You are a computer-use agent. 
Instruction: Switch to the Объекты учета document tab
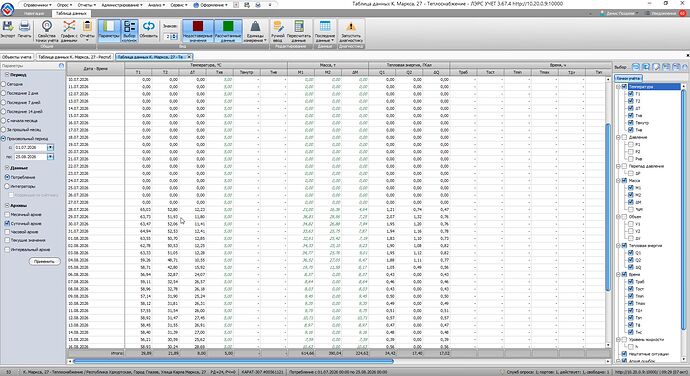pyautogui.click(x=17, y=57)
